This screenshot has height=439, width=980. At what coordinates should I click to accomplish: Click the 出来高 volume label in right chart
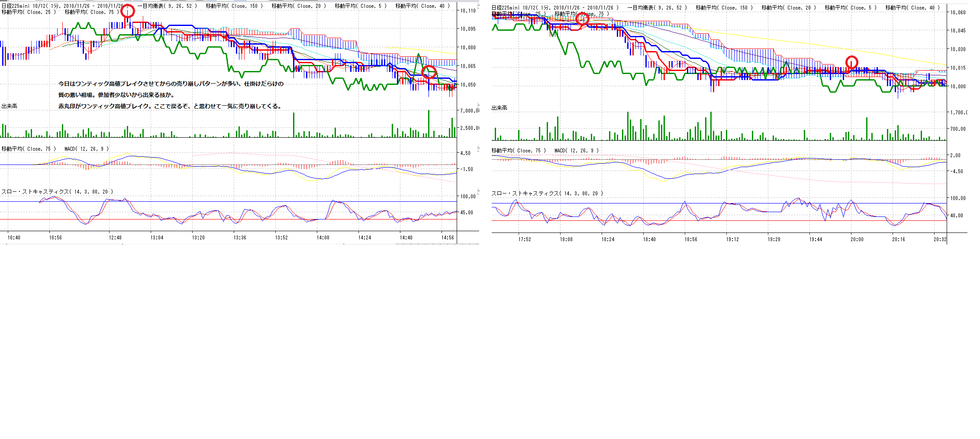[500, 108]
